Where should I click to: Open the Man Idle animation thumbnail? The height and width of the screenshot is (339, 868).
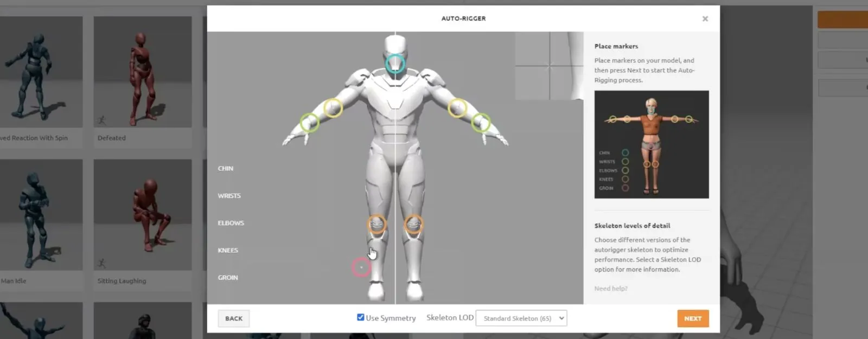click(41, 215)
